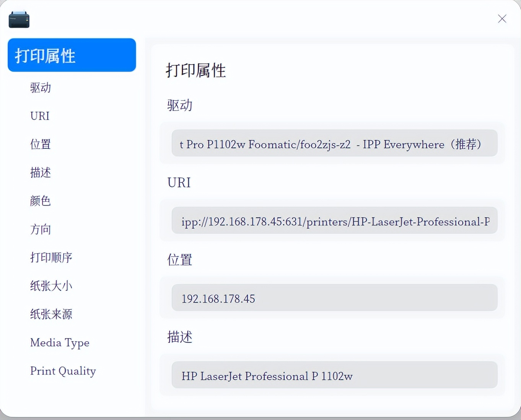Select 驱动 in the sidebar
The height and width of the screenshot is (420, 521).
41,88
